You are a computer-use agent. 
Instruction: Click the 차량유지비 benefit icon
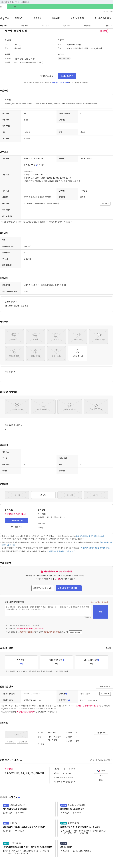point(56,336)
